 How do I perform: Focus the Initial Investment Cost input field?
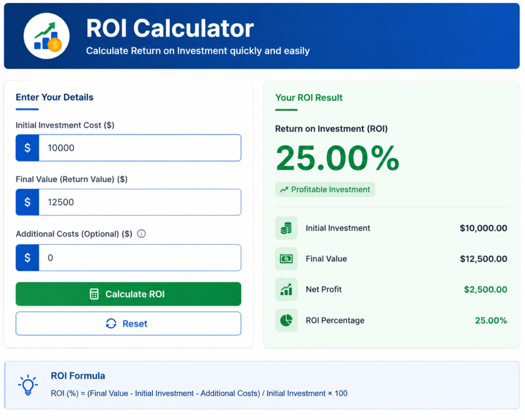140,148
